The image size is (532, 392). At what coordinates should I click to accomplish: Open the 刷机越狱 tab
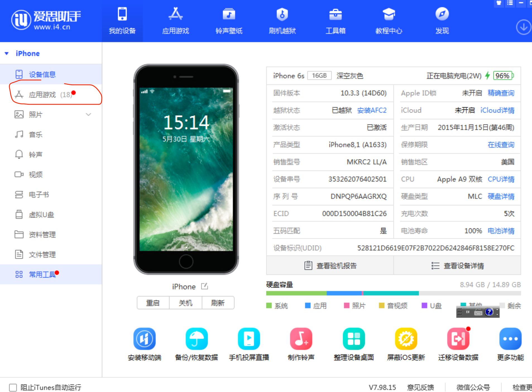(282, 21)
